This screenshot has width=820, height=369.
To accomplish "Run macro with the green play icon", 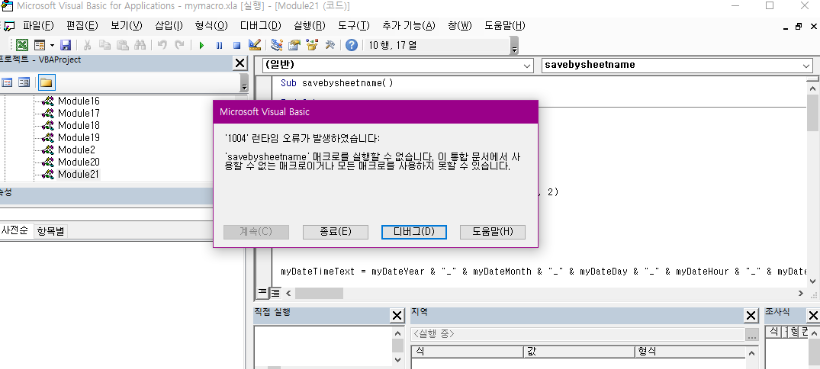I will [x=202, y=45].
